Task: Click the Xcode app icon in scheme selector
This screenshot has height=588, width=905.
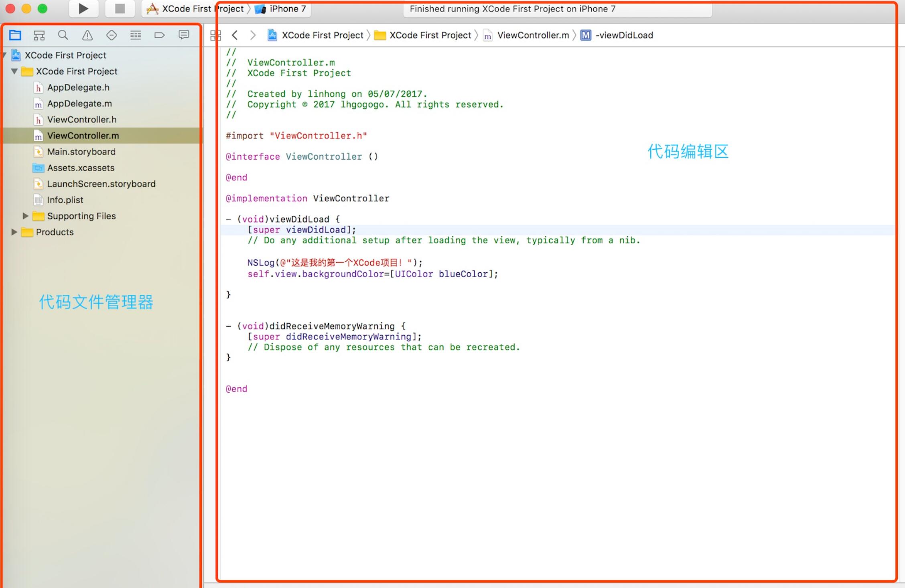Action: point(152,9)
